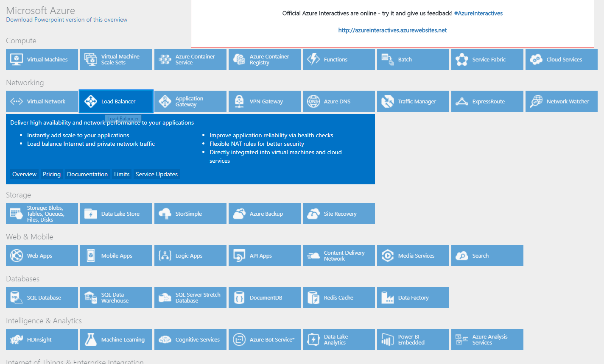Image resolution: width=604 pixels, height=364 pixels.
Task: Click the Virtual Machine Scale Sets icon
Action: (91, 59)
